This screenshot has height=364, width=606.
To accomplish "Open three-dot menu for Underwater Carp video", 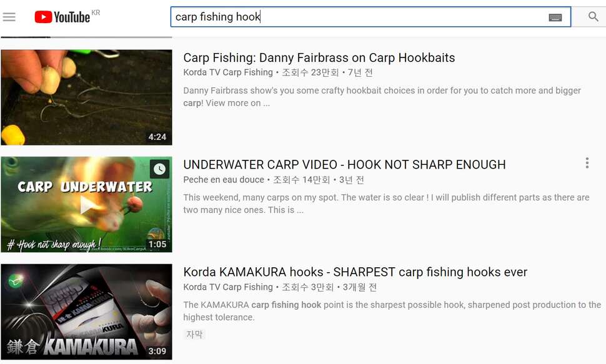I will [587, 163].
